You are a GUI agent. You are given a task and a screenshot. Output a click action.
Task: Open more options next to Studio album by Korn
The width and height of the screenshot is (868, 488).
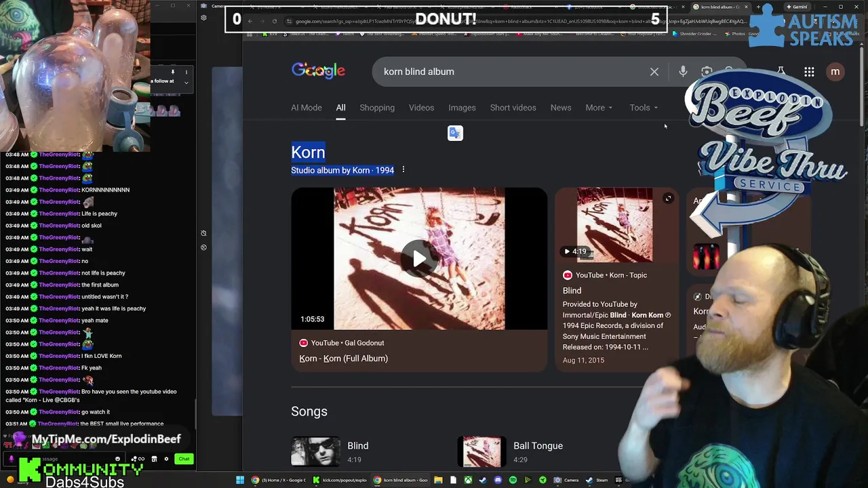coord(403,170)
